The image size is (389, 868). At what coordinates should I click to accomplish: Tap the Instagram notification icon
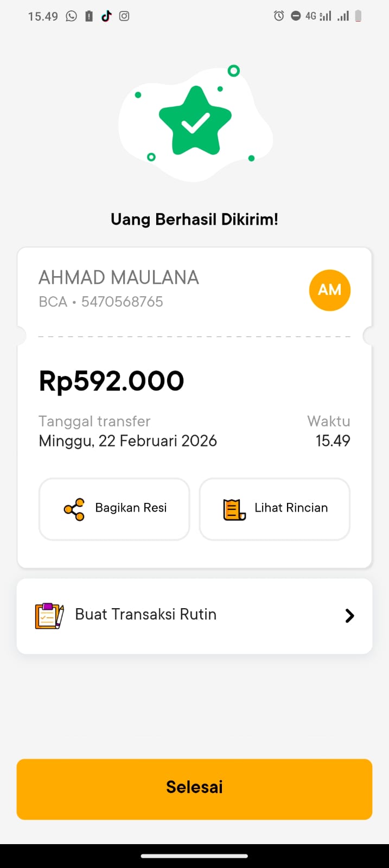pyautogui.click(x=124, y=16)
